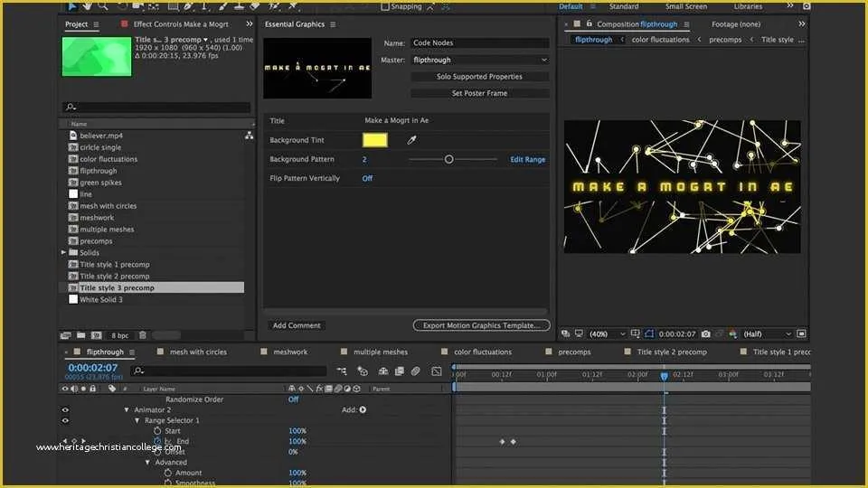Screen dimensions: 868x488
Task: Click Edit Range link for Background Pattern
Action: click(x=527, y=159)
